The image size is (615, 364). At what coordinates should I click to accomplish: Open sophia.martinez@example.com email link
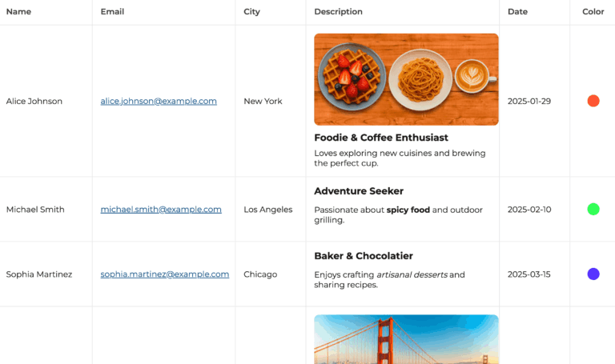pyautogui.click(x=164, y=274)
